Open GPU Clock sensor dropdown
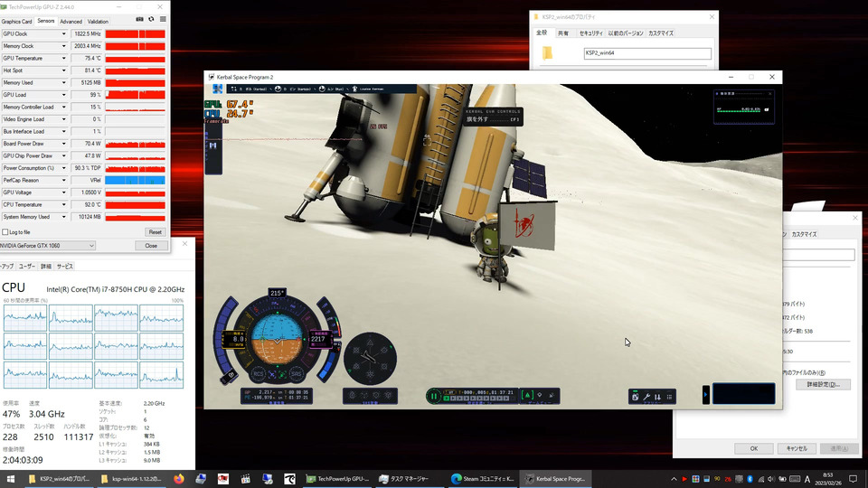This screenshot has width=868, height=488. click(63, 33)
